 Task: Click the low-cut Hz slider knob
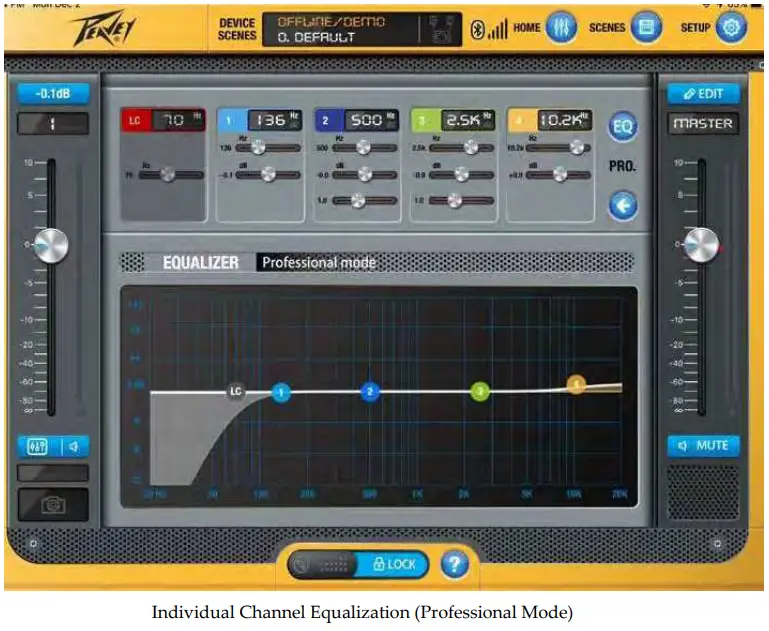pyautogui.click(x=167, y=174)
